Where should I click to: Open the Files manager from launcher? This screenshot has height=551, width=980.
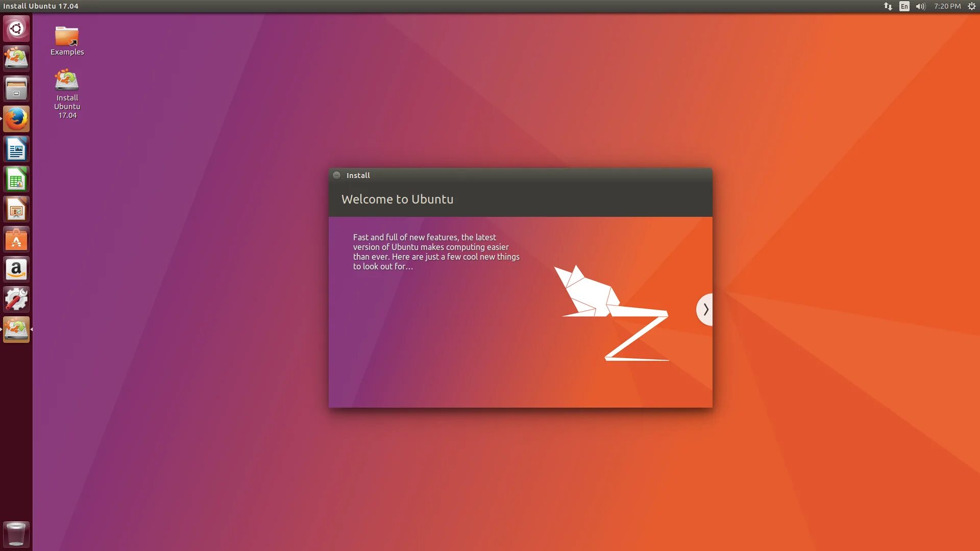tap(16, 89)
